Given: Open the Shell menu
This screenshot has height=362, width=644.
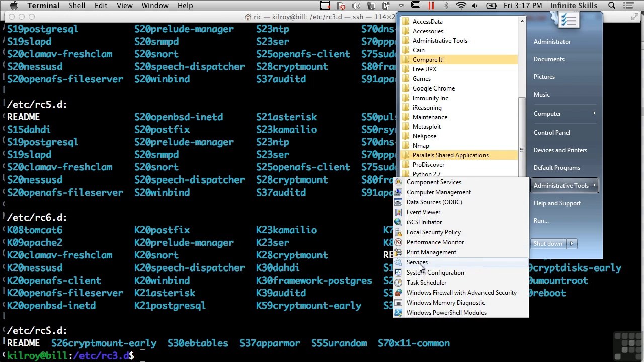Looking at the screenshot, I should coord(77,6).
